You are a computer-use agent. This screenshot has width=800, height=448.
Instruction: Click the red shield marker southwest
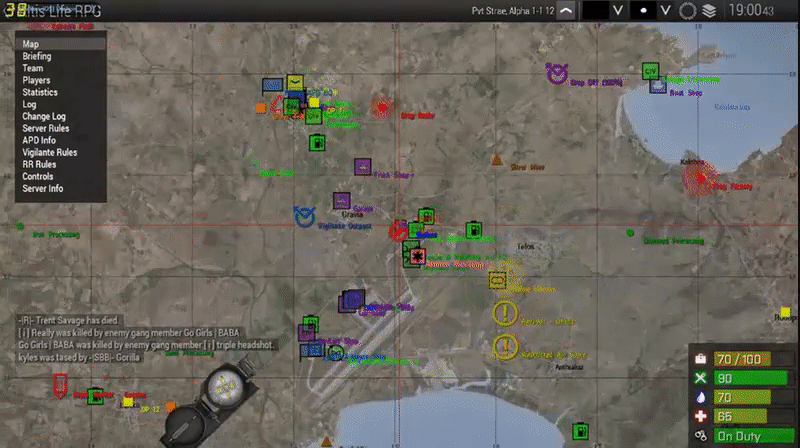60,386
